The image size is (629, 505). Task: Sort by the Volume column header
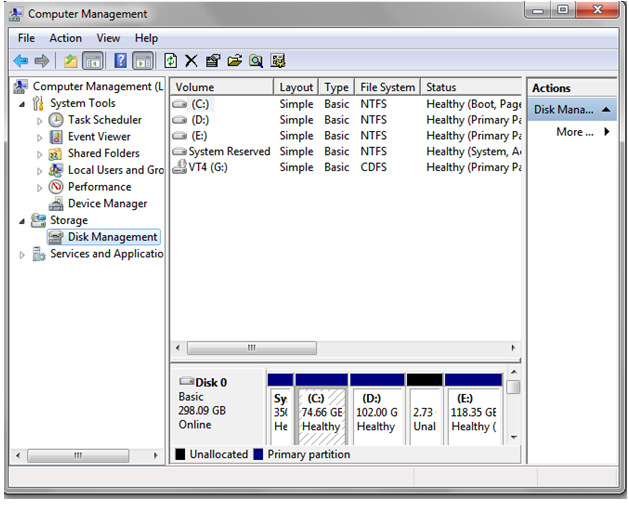[x=222, y=87]
